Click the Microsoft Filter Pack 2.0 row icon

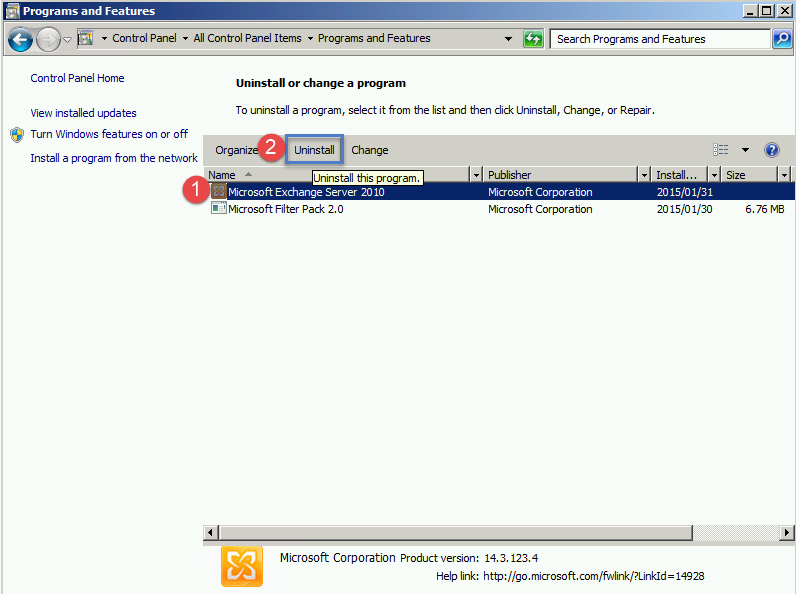219,208
